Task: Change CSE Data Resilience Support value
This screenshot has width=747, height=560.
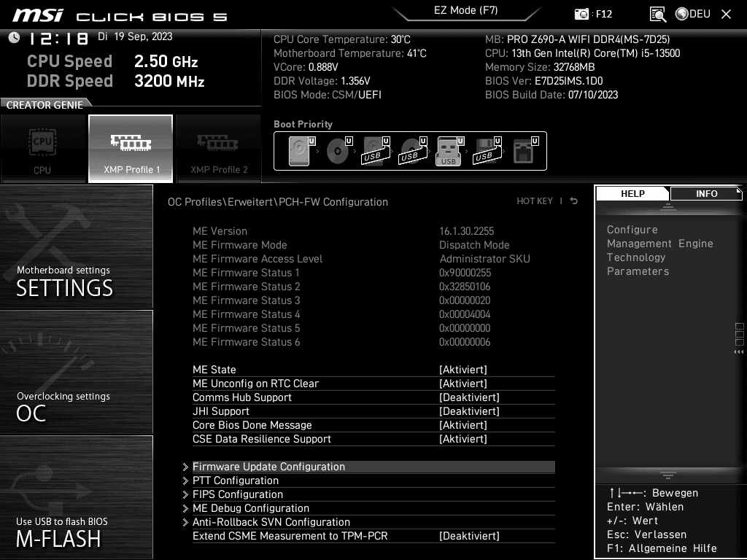Action: [463, 438]
